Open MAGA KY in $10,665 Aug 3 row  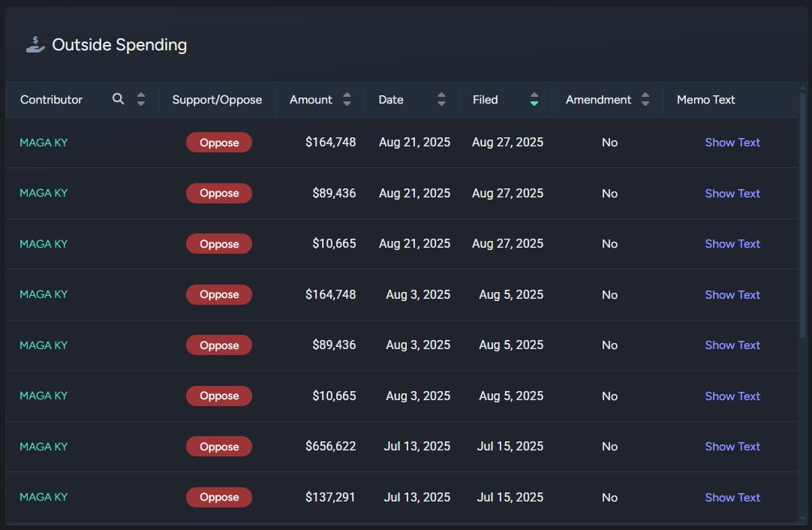coord(44,396)
